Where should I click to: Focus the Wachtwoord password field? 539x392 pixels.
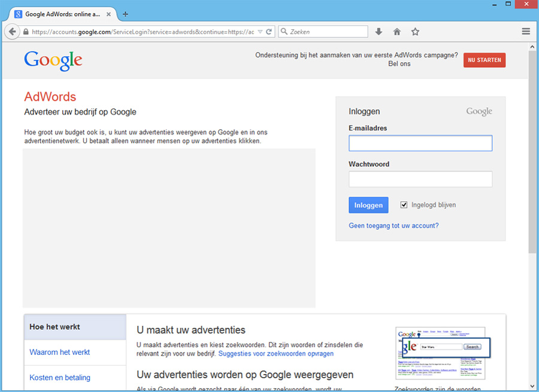pyautogui.click(x=420, y=179)
